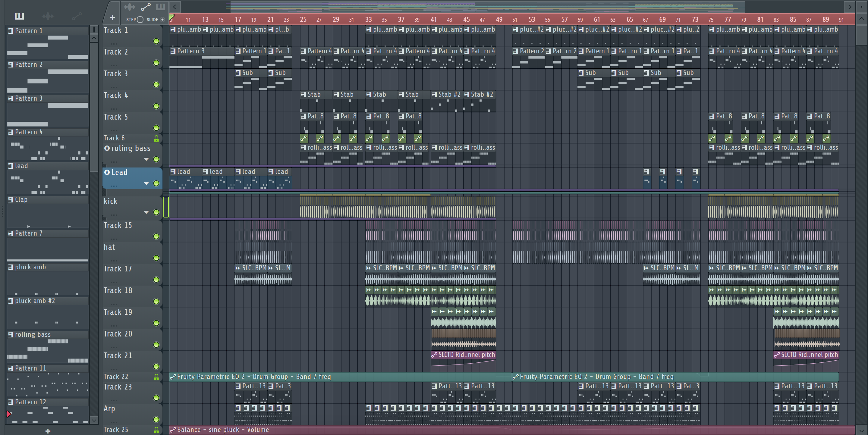
Task: Enable the STEP edit mode checkbox
Action: (x=140, y=20)
